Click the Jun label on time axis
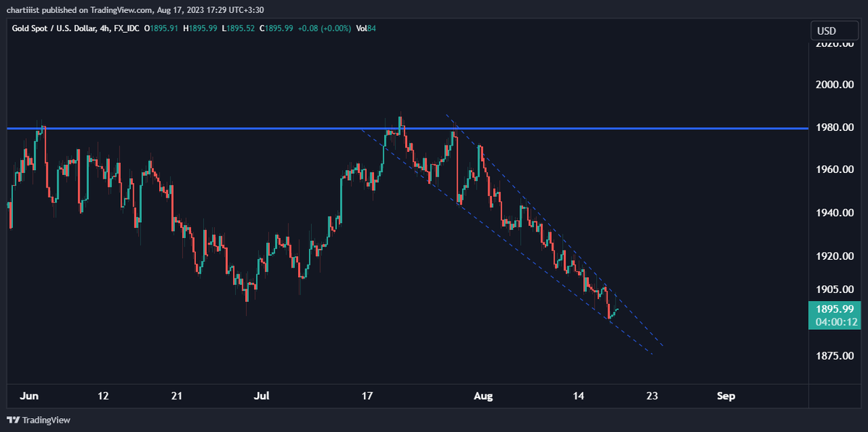The height and width of the screenshot is (432, 868). (x=30, y=396)
